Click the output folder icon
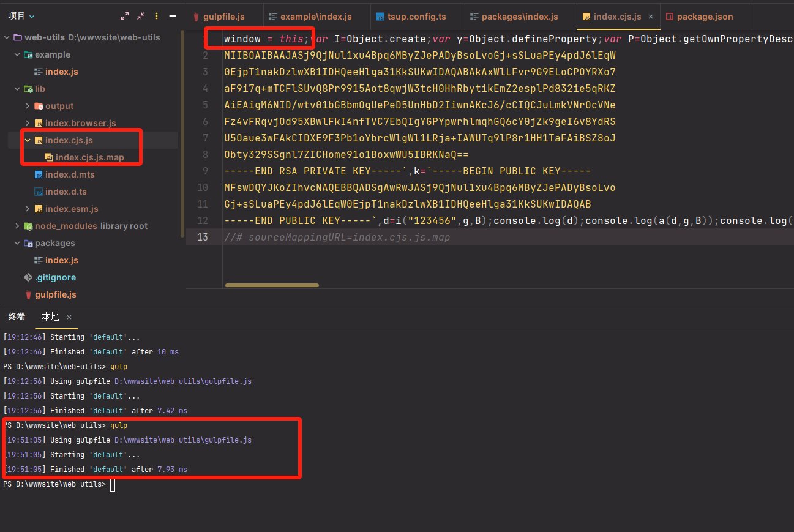Image resolution: width=794 pixels, height=532 pixels. [x=39, y=106]
